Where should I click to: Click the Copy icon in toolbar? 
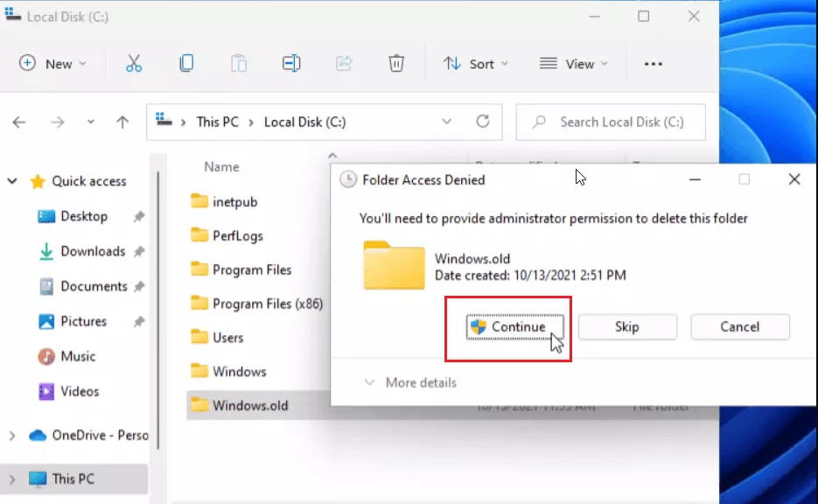[x=186, y=64]
